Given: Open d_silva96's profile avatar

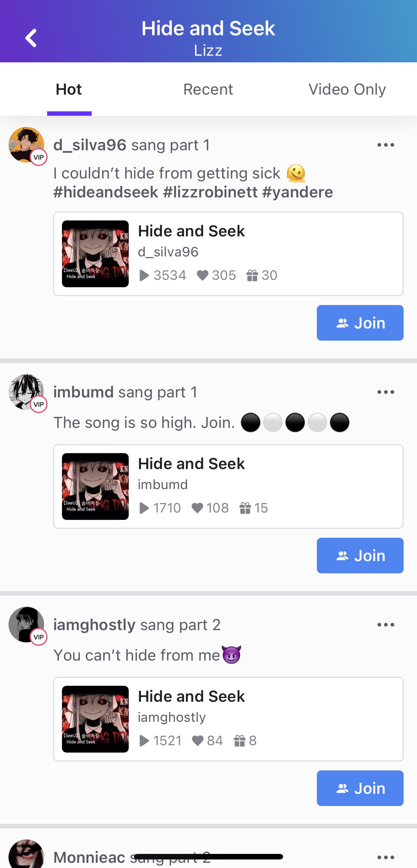Looking at the screenshot, I should 26,145.
